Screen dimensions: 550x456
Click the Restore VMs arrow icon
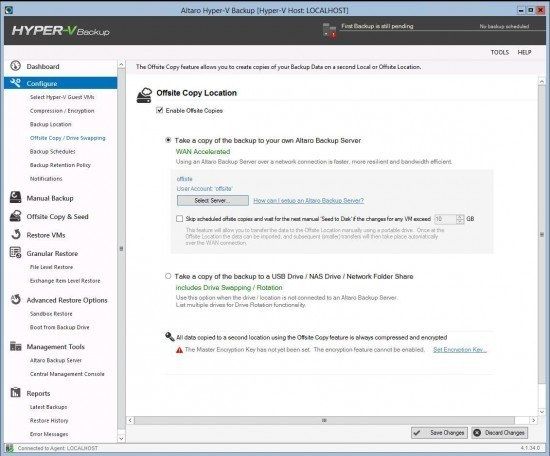coord(15,234)
